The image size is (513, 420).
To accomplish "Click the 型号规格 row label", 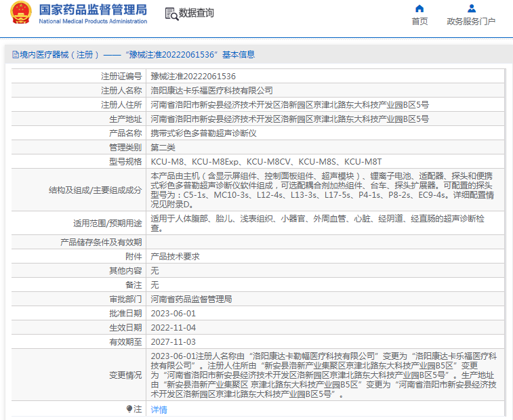I will click(x=125, y=162).
